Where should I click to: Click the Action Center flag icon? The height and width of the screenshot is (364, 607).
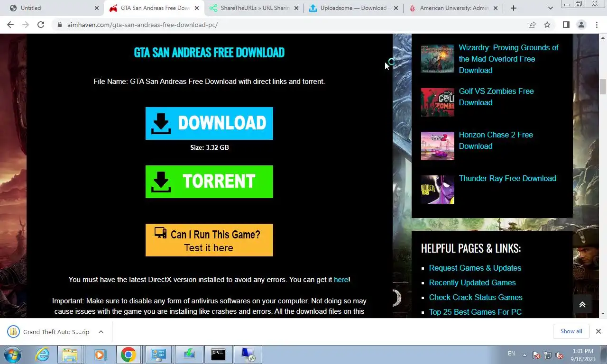point(536,355)
